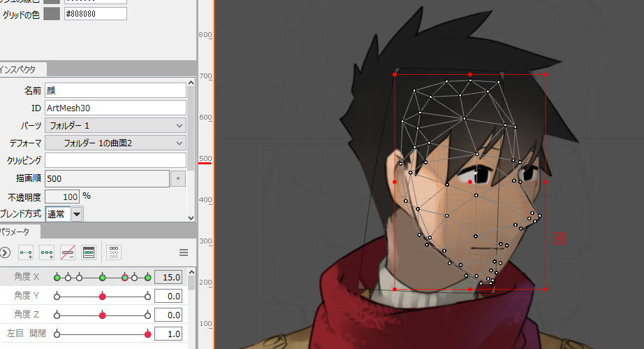Open the ブレンド方式 dropdown showing 通常
Viewport: 644px width, 349px height.
coord(64,214)
